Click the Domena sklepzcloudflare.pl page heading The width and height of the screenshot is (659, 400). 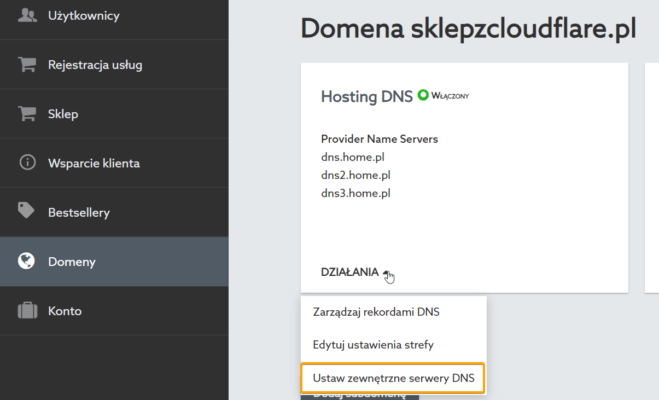point(468,29)
